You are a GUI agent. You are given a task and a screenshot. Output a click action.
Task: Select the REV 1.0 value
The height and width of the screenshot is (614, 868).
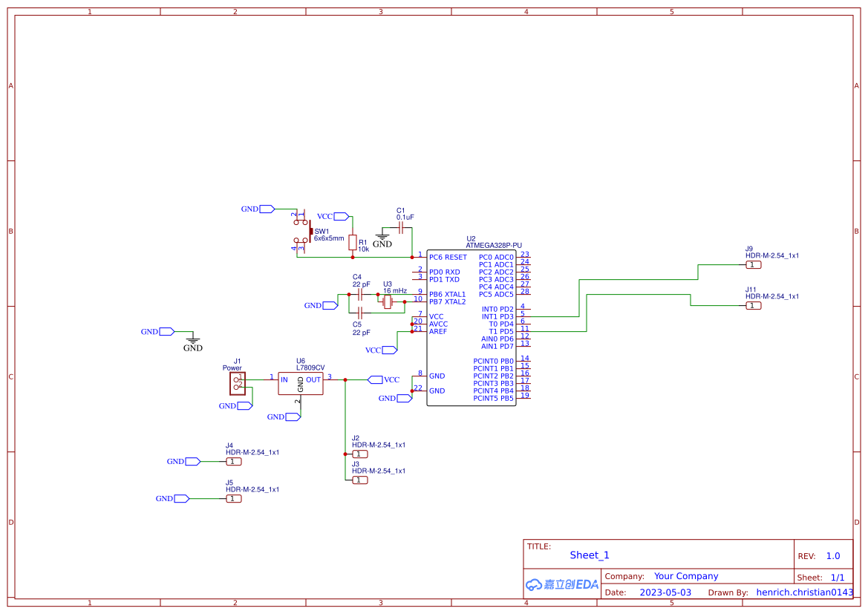pos(832,555)
